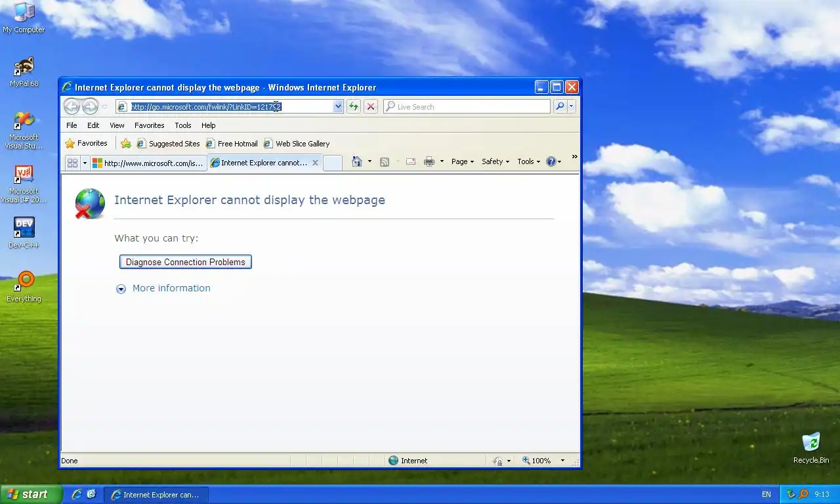
Task: Open the search provider options dropdown
Action: point(572,106)
